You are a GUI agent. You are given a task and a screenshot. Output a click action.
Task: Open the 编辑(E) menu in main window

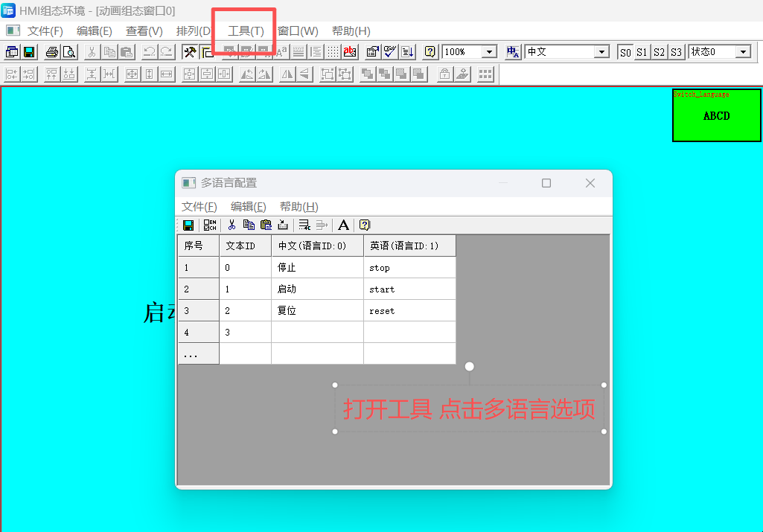tap(94, 31)
